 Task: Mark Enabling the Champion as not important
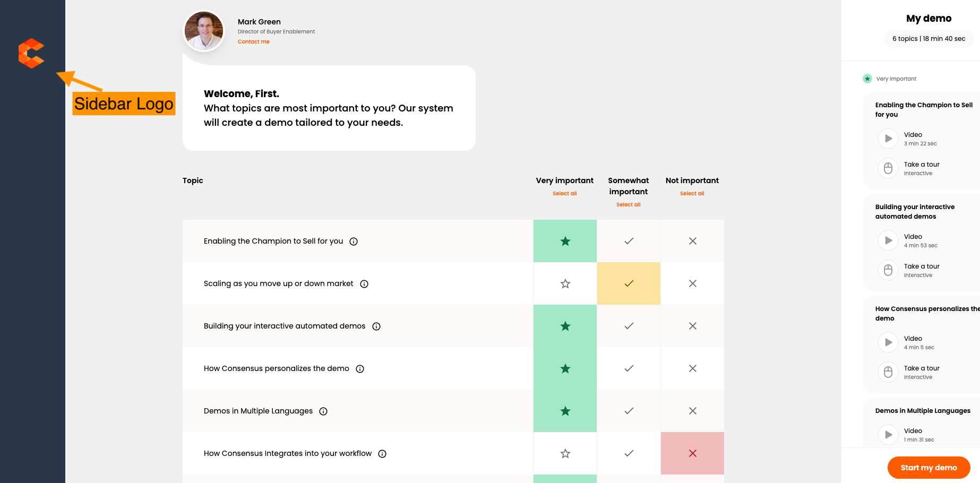pos(692,241)
